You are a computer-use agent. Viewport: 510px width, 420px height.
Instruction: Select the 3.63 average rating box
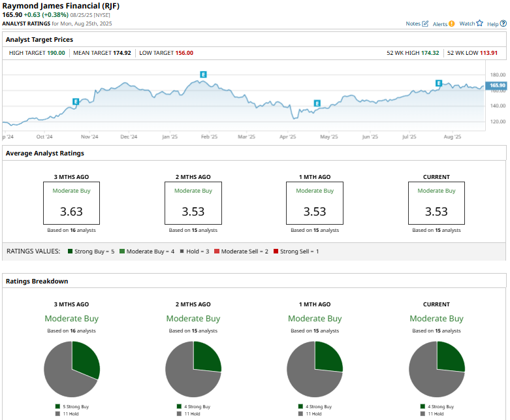[72, 203]
